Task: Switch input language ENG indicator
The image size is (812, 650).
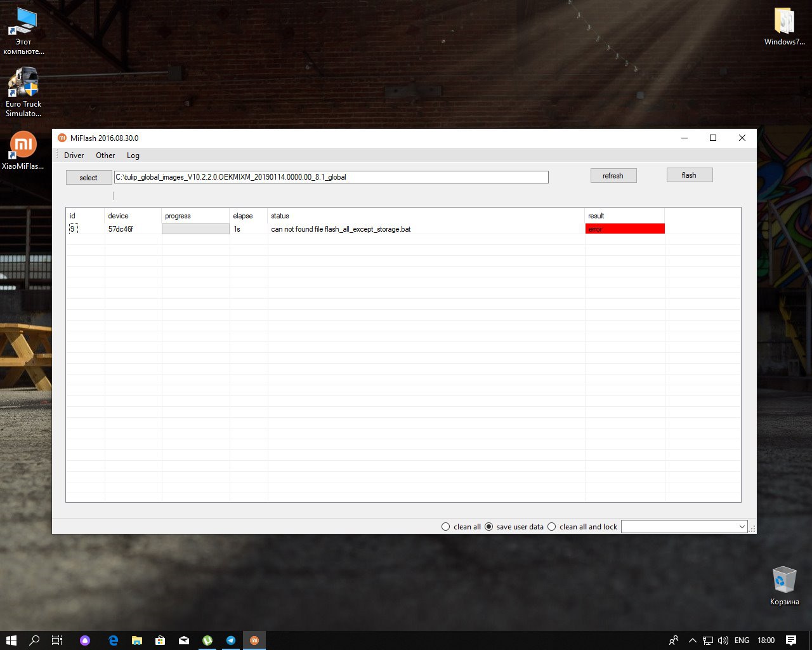Action: [742, 640]
